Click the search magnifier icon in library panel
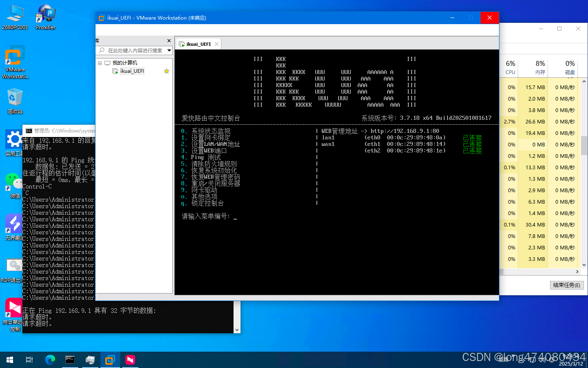This screenshot has height=368, width=588. [102, 50]
